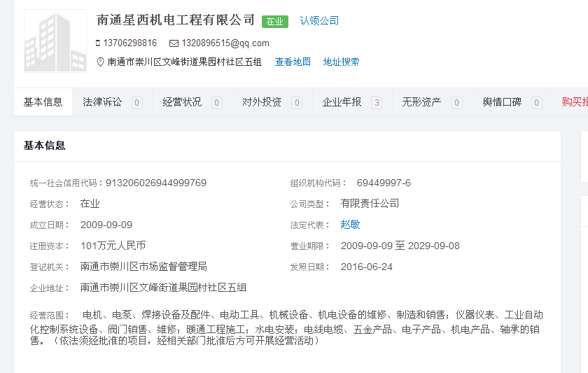Open the 企业年报 tab
Viewport: 588px width, 373px height.
342,102
